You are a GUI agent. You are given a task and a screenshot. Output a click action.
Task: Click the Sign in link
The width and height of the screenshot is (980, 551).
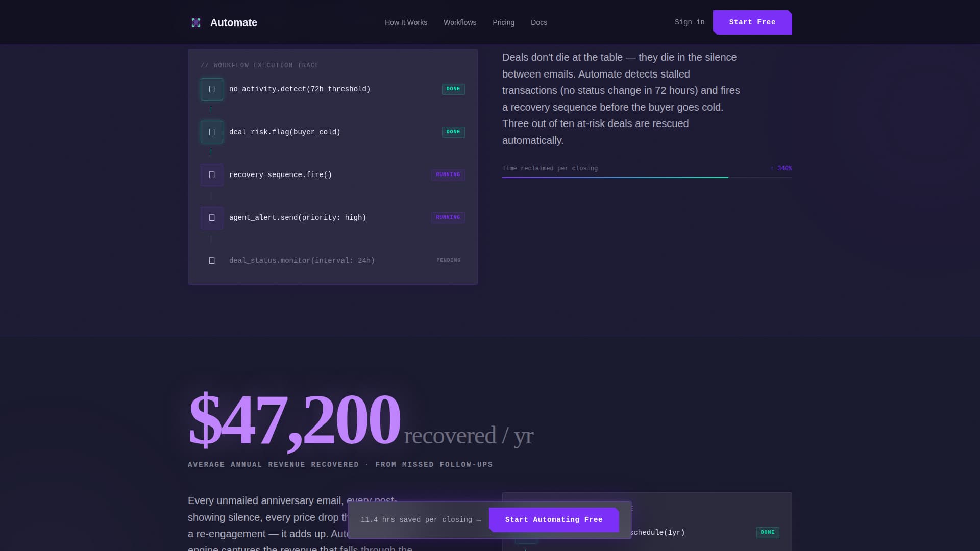tap(690, 22)
